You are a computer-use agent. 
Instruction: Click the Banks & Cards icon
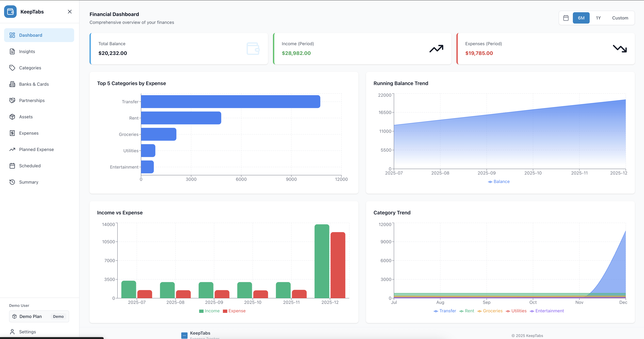pos(13,84)
